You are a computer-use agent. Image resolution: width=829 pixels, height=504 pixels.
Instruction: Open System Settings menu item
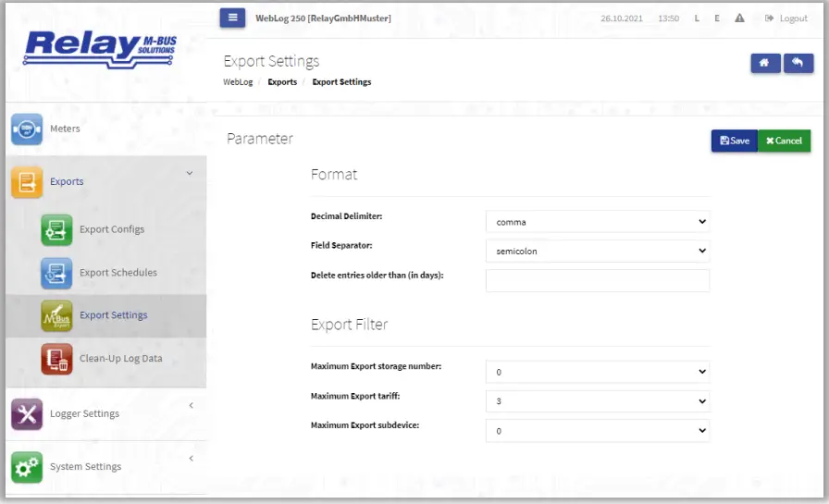86,466
